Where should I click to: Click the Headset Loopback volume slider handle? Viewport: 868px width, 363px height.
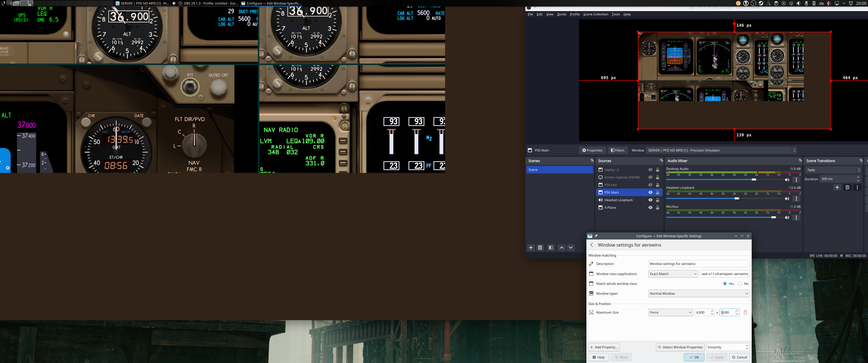[737, 199]
